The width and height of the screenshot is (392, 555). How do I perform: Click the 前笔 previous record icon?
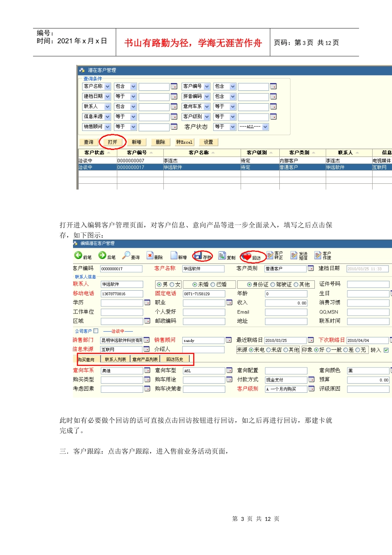pyautogui.click(x=78, y=256)
